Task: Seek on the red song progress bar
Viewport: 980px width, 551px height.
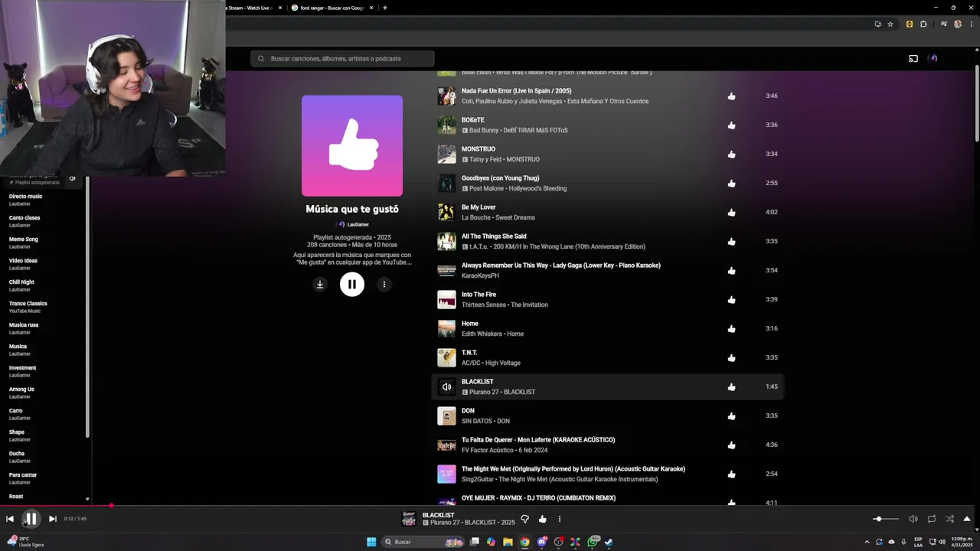Action: click(x=490, y=506)
